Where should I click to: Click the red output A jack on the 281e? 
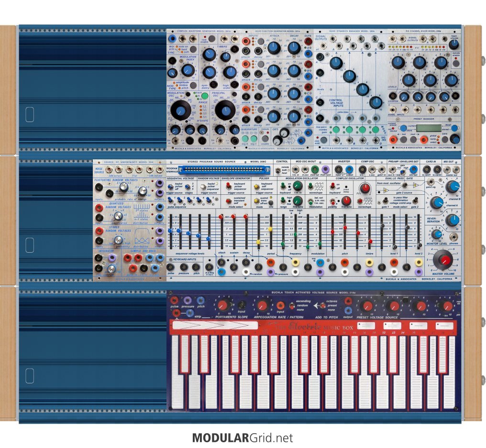308,42
